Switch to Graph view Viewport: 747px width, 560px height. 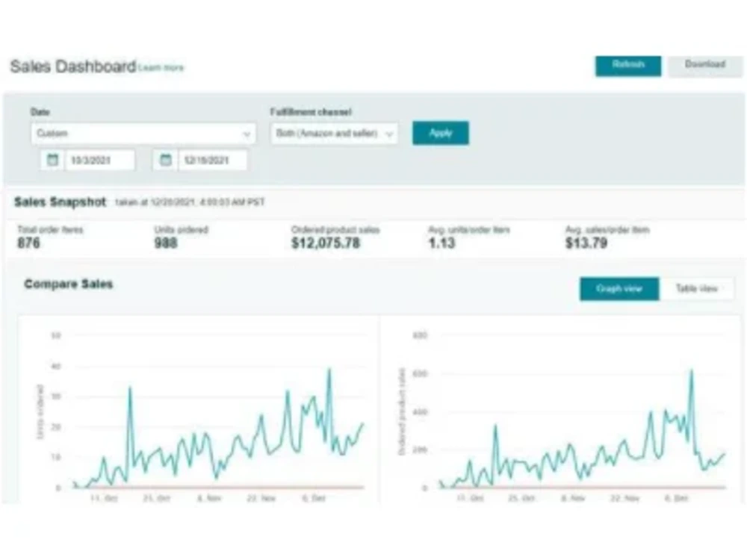619,288
